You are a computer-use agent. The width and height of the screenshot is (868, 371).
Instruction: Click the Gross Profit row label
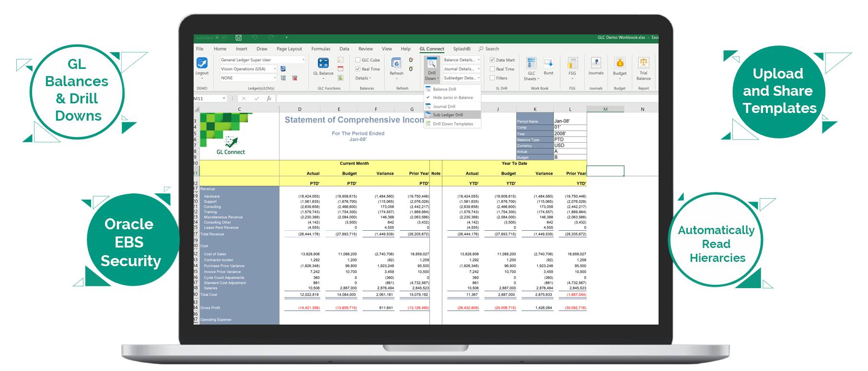tap(210, 308)
